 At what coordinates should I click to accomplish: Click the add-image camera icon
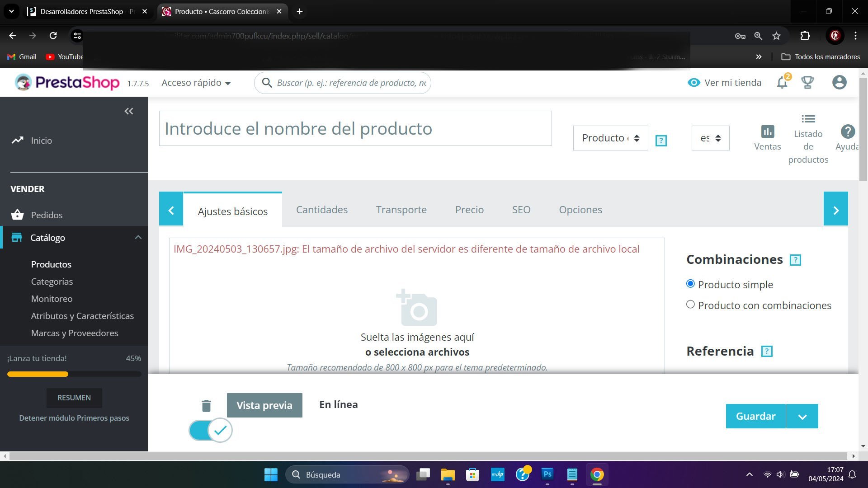(x=416, y=308)
